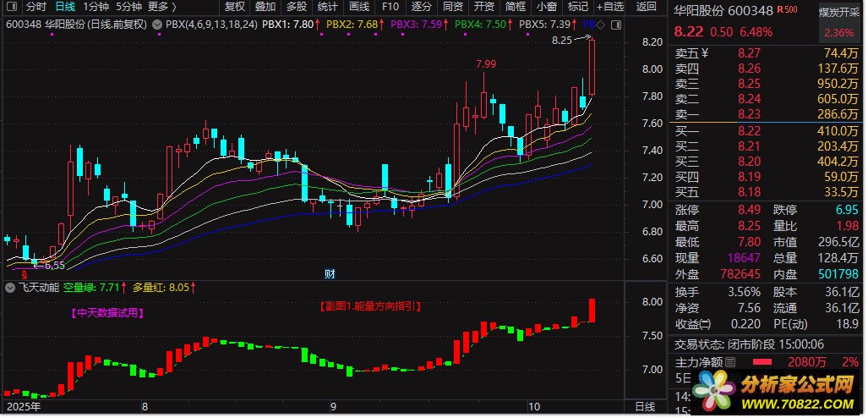Click the 财 financial event marker
Screen dimensions: 868x418
coord(330,274)
